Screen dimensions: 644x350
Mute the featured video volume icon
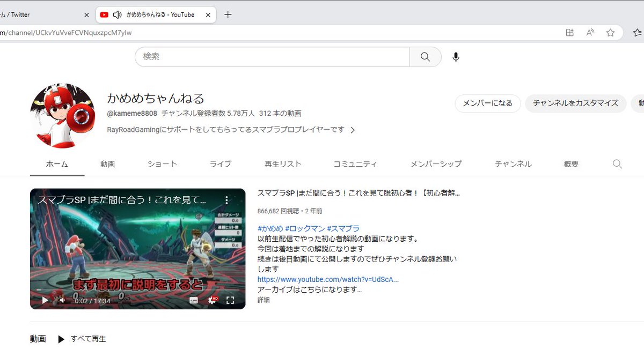(62, 301)
